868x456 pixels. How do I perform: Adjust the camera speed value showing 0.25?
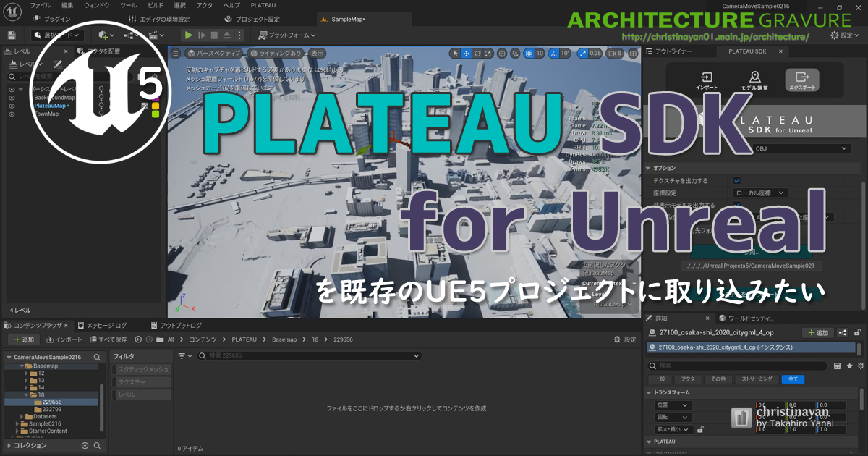click(595, 53)
